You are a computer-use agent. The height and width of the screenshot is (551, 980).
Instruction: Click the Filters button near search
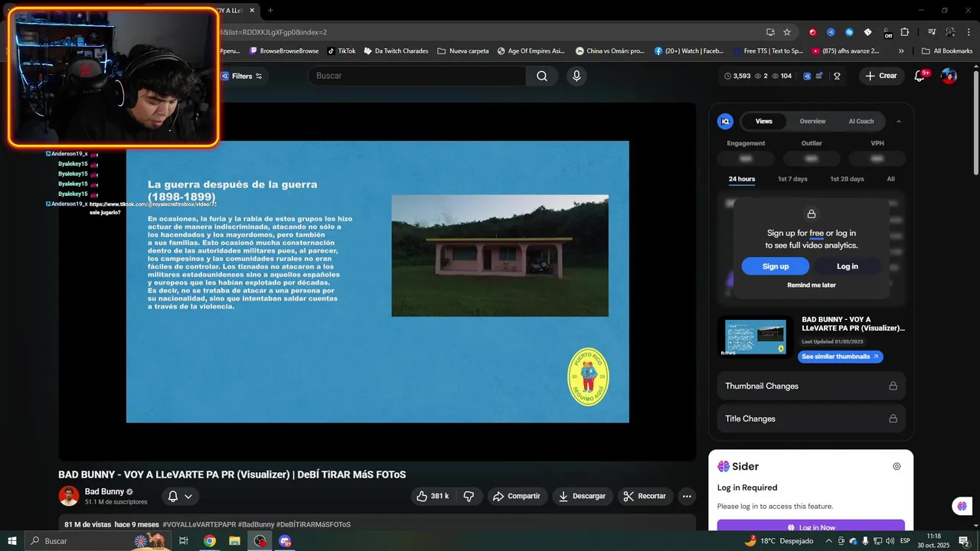tap(242, 76)
